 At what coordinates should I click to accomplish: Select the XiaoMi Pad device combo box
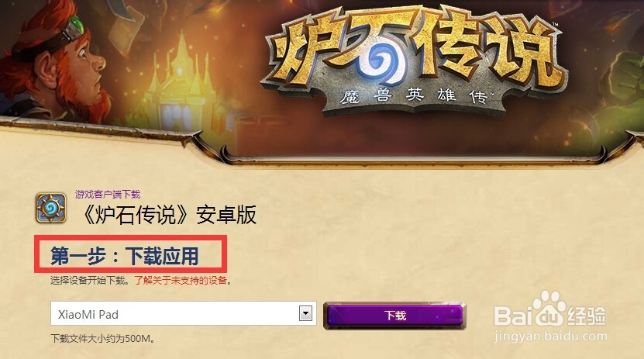pyautogui.click(x=183, y=313)
